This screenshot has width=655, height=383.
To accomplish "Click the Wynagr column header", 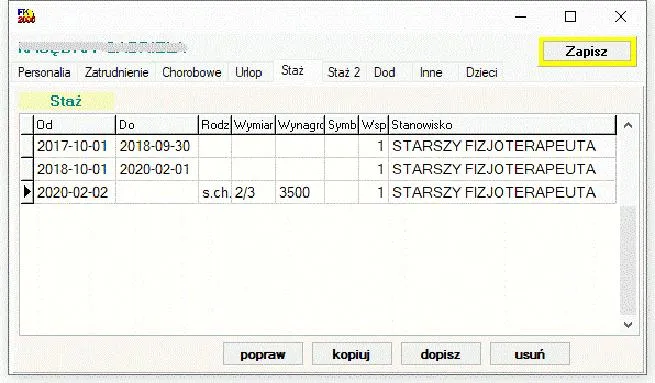I will click(x=300, y=124).
